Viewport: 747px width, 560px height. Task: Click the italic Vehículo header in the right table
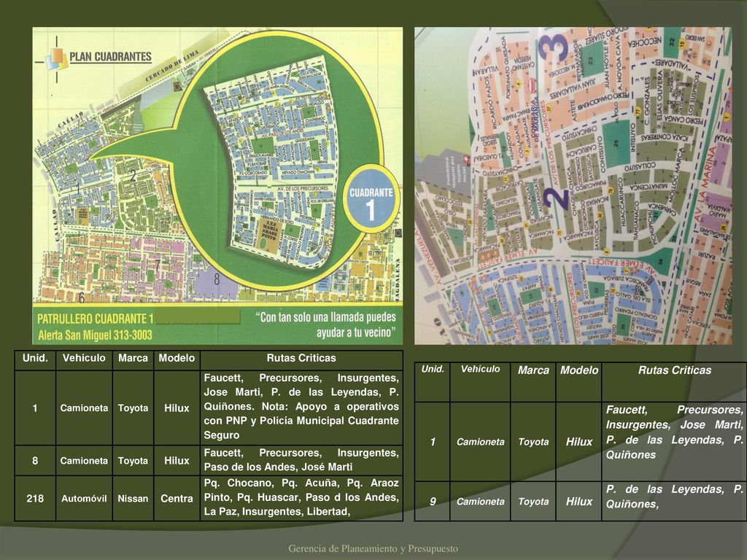(480, 369)
